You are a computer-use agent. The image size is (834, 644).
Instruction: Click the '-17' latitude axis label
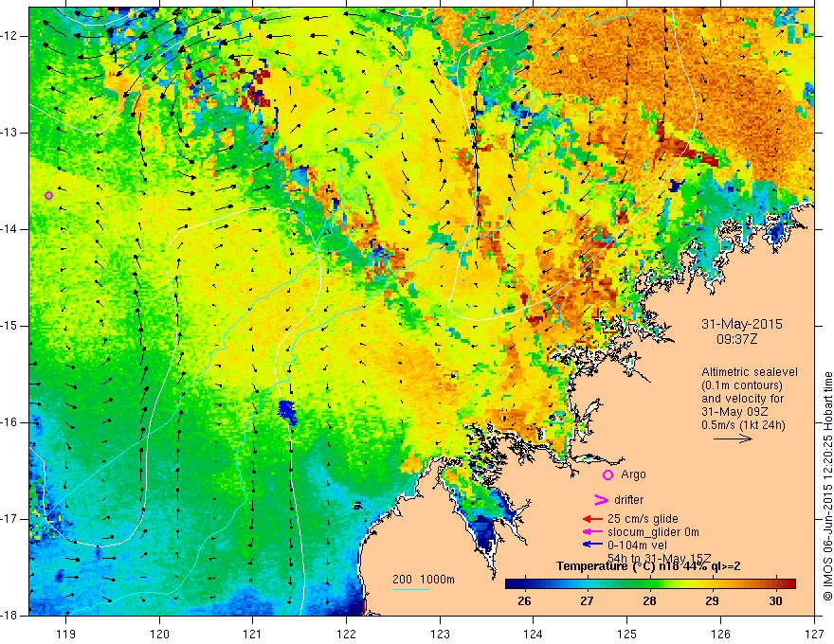click(x=9, y=519)
